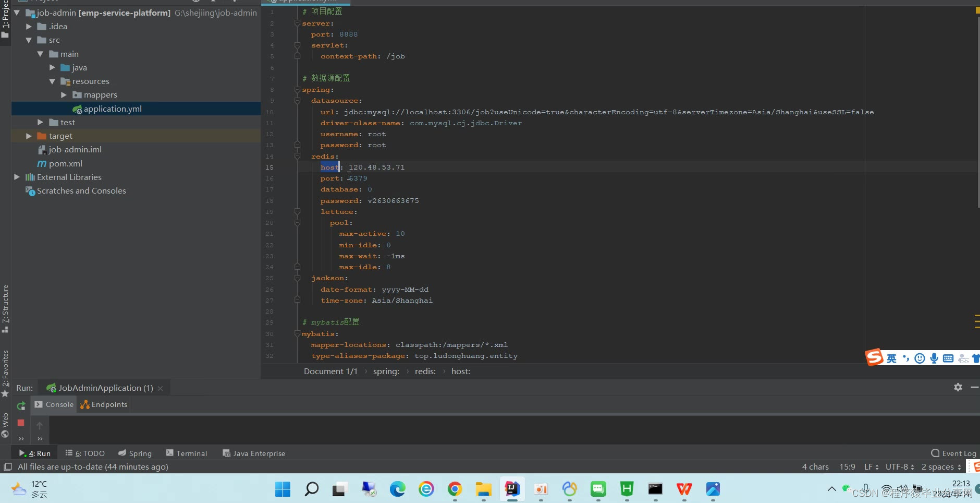This screenshot has width=980, height=503.
Task: Click the 'host:' breadcrumb
Action: 461,372
